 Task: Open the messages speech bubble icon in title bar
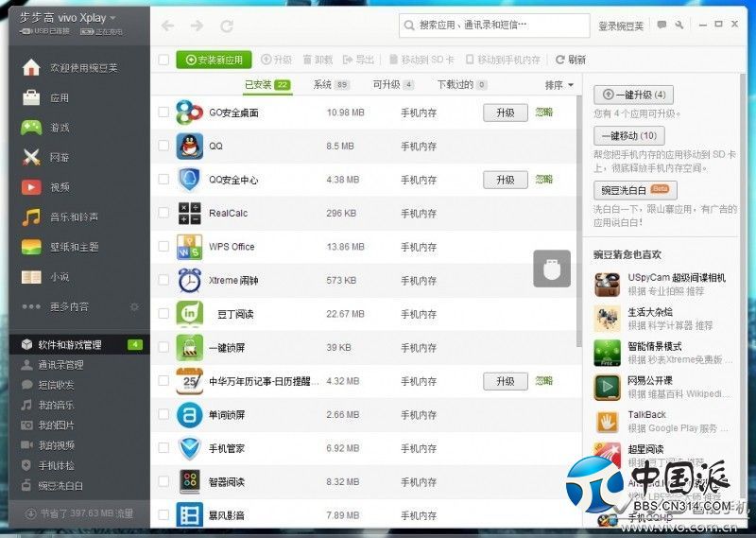[662, 25]
